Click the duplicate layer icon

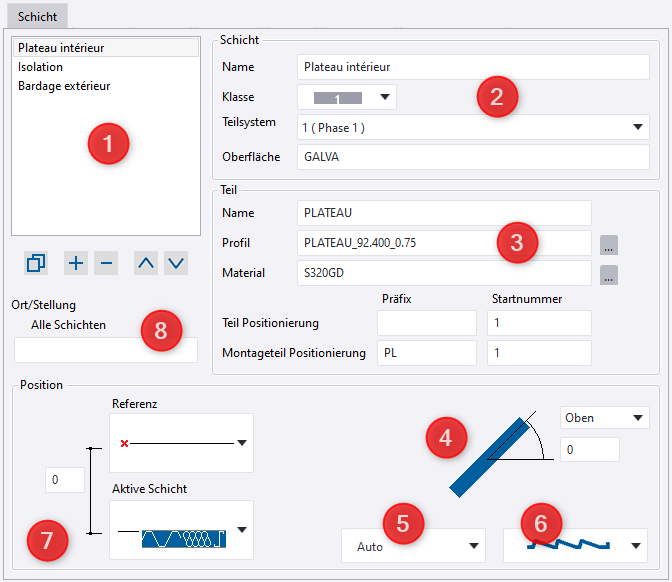(x=36, y=263)
